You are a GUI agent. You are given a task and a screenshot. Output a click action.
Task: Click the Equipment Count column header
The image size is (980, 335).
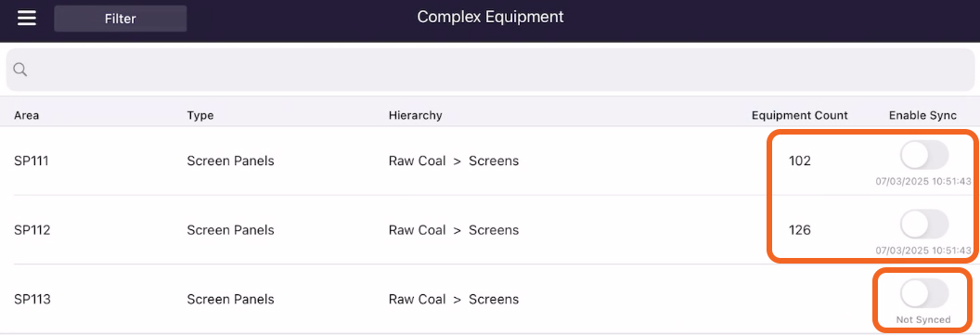(x=799, y=115)
